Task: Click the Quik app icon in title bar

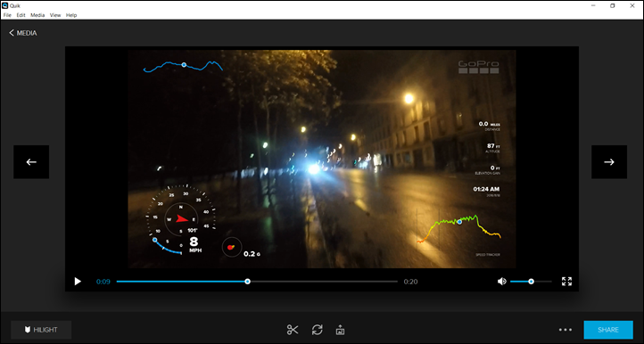Action: click(x=5, y=5)
